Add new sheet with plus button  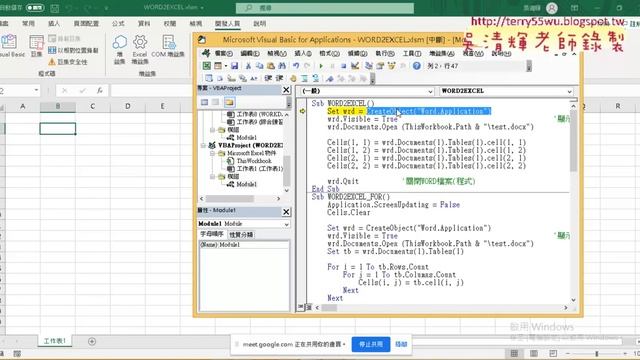coord(92,341)
